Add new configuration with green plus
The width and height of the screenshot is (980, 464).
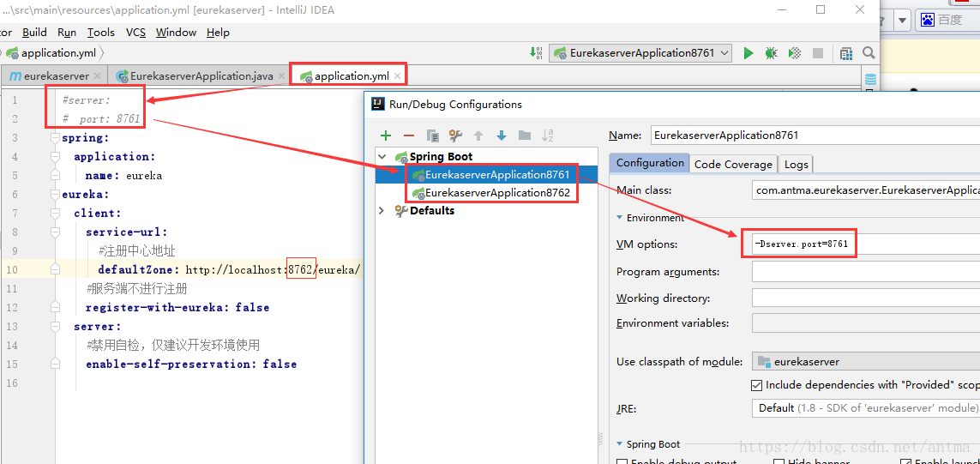[386, 136]
